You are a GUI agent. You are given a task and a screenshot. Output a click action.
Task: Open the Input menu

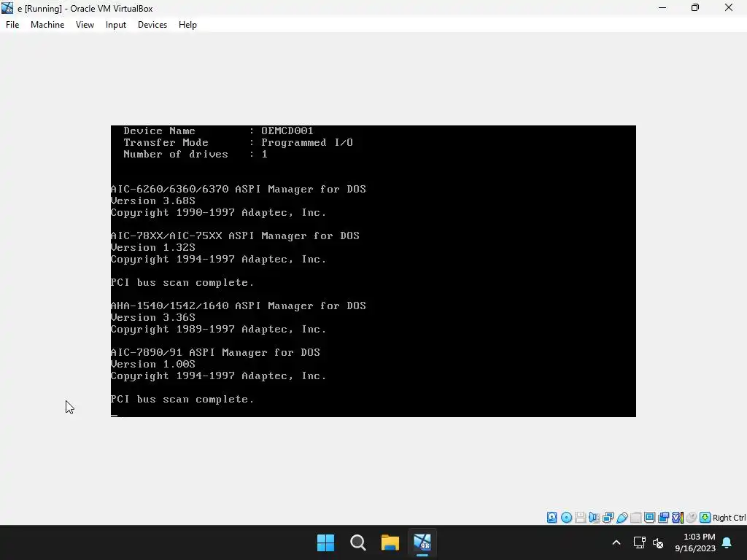116,25
